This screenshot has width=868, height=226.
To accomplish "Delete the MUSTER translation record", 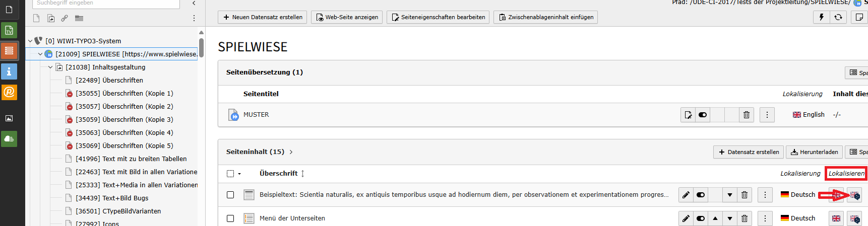I will [747, 115].
